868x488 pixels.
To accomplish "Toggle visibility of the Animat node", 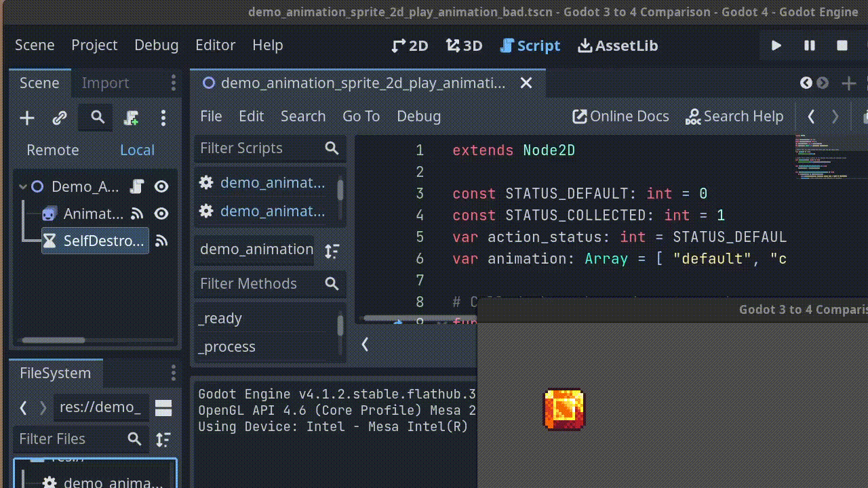I will pyautogui.click(x=161, y=213).
